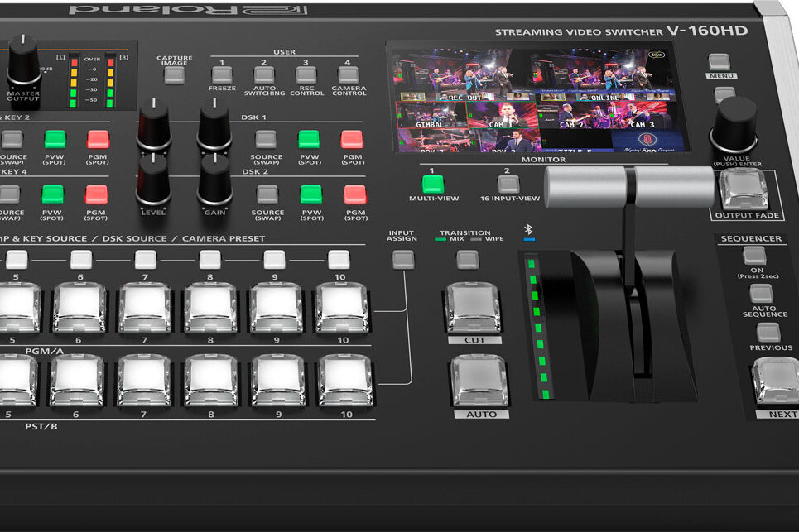
Task: Hit the INPUT ASSIGN button
Action: (x=403, y=260)
